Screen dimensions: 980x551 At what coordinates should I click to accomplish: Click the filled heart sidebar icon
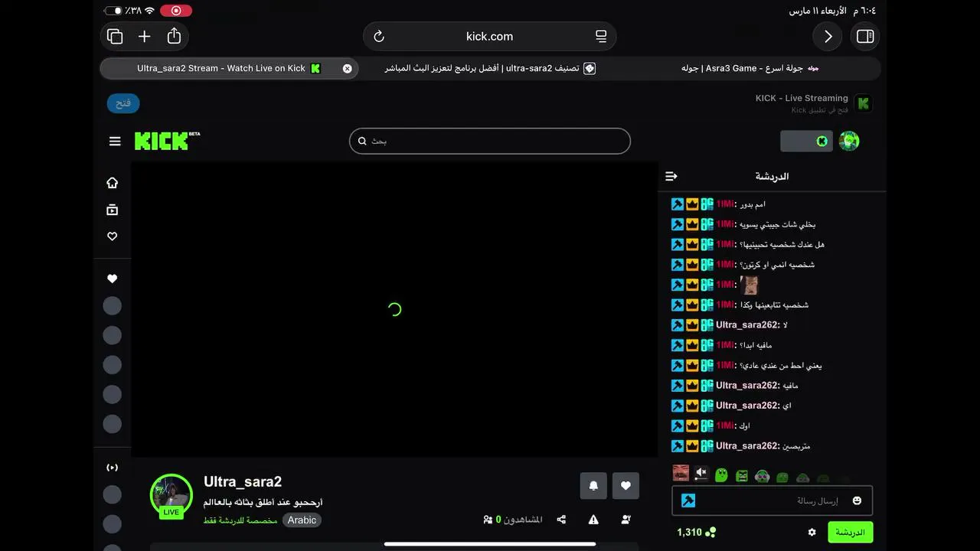point(113,279)
